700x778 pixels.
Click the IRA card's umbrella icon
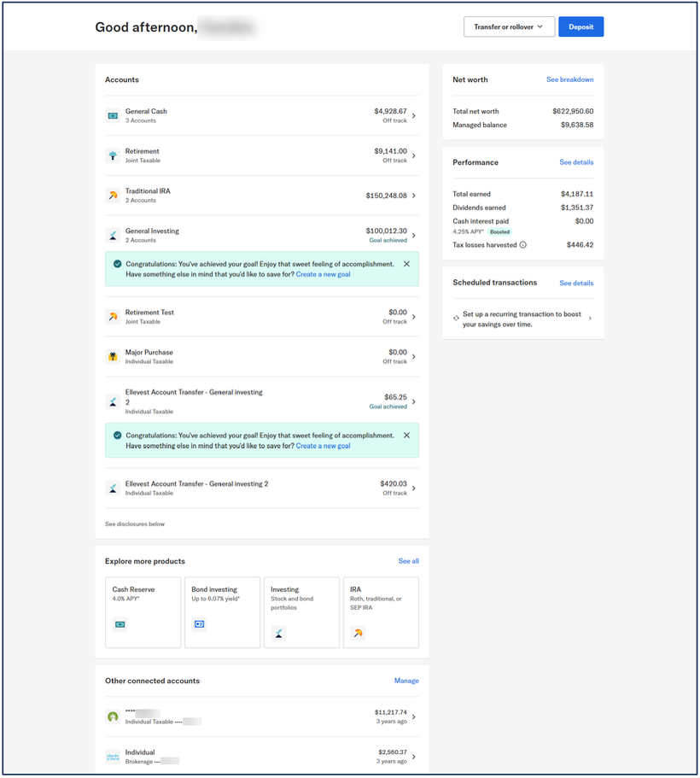359,633
